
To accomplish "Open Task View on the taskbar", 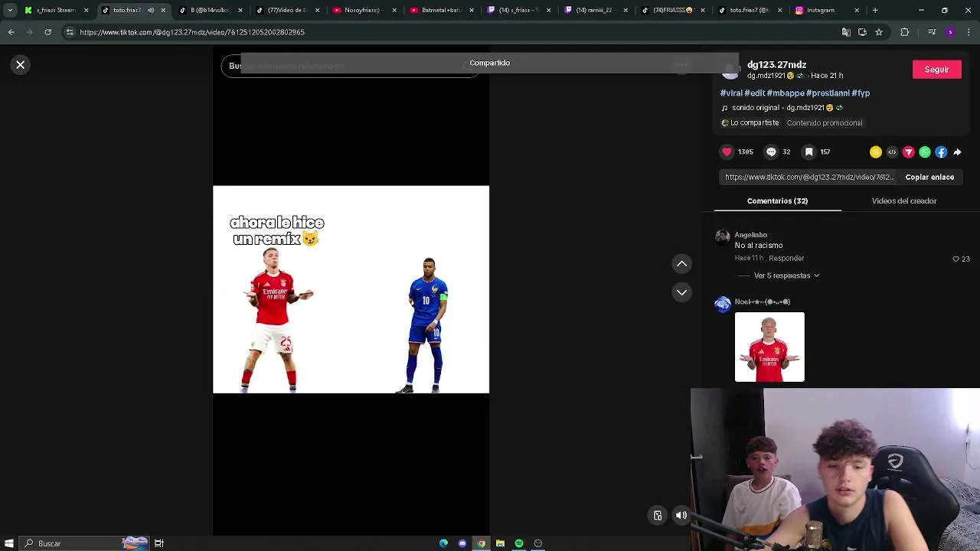I will tap(159, 543).
